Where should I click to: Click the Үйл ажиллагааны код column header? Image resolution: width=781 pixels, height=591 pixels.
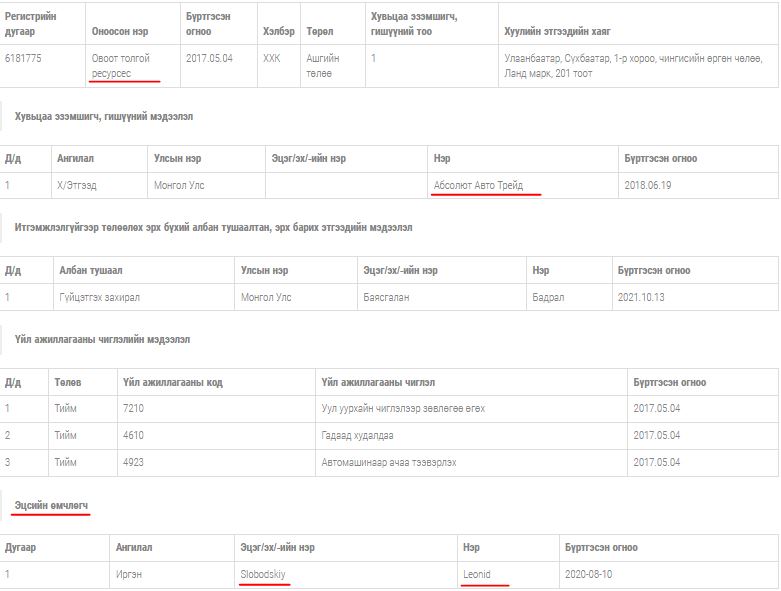(172, 382)
